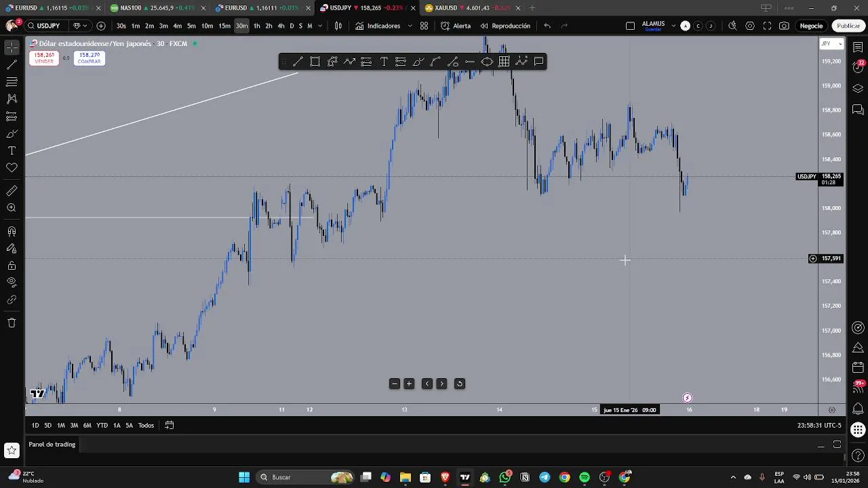Lock all drawing tools
The image size is (868, 488).
(12, 265)
